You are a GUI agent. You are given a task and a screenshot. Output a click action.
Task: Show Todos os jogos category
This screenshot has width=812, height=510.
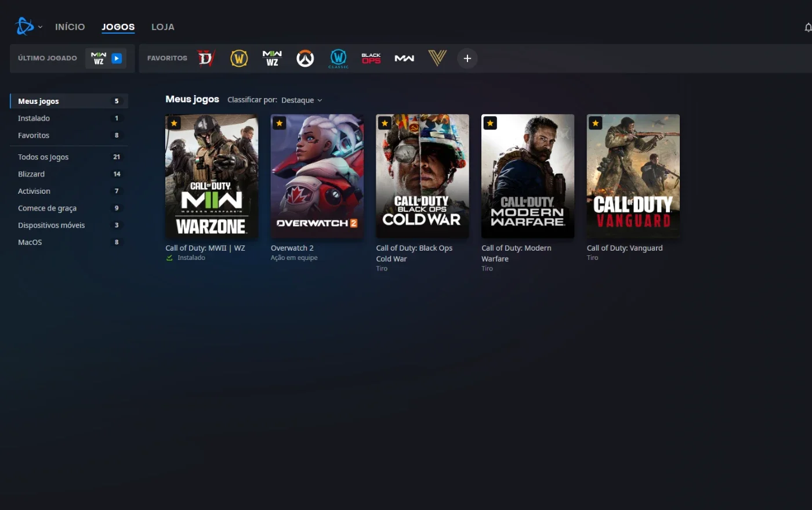click(x=69, y=157)
